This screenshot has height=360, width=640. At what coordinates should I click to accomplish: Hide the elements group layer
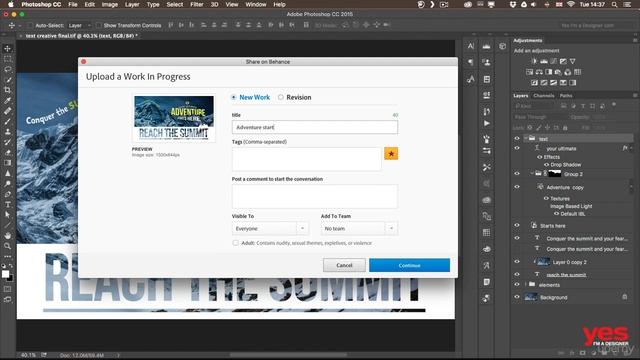[517, 285]
